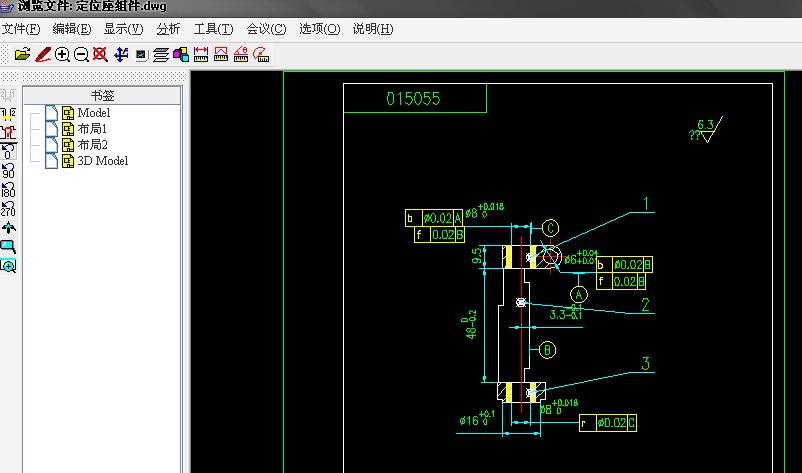
Task: Open the 会议(C) menu
Action: pyautogui.click(x=266, y=29)
